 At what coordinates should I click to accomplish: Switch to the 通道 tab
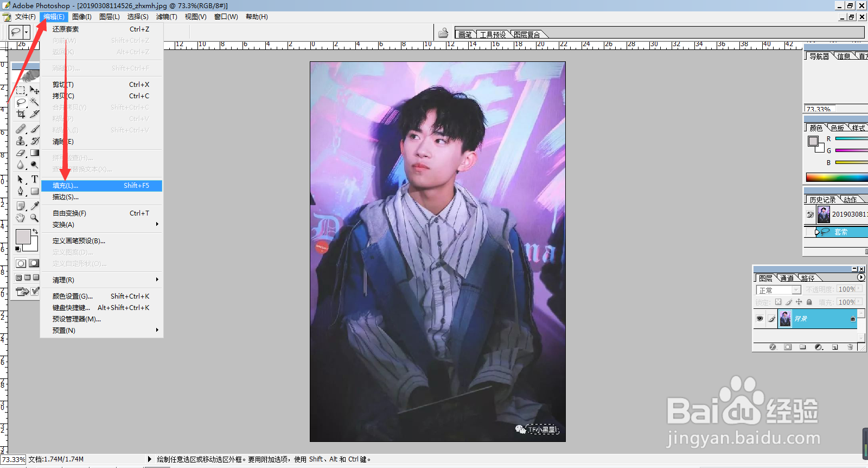[x=787, y=278]
